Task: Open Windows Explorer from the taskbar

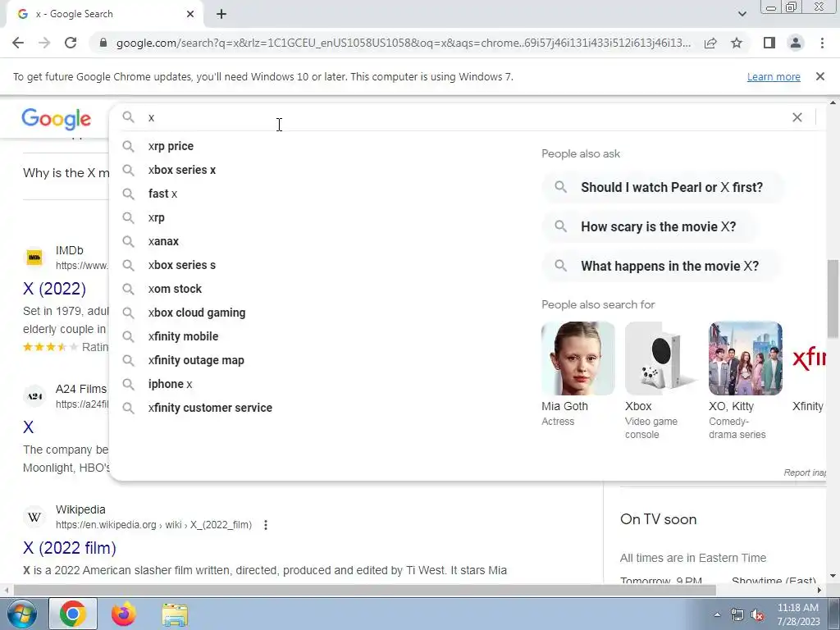Action: [175, 615]
